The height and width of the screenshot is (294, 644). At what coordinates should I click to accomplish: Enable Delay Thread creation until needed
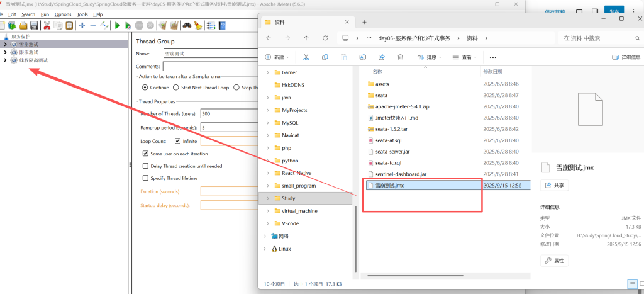tap(146, 166)
